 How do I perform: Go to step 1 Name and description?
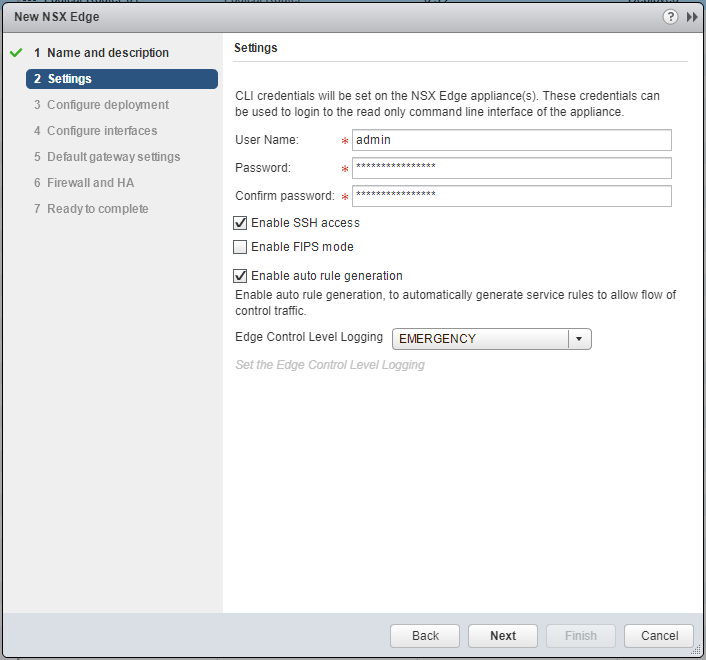107,53
